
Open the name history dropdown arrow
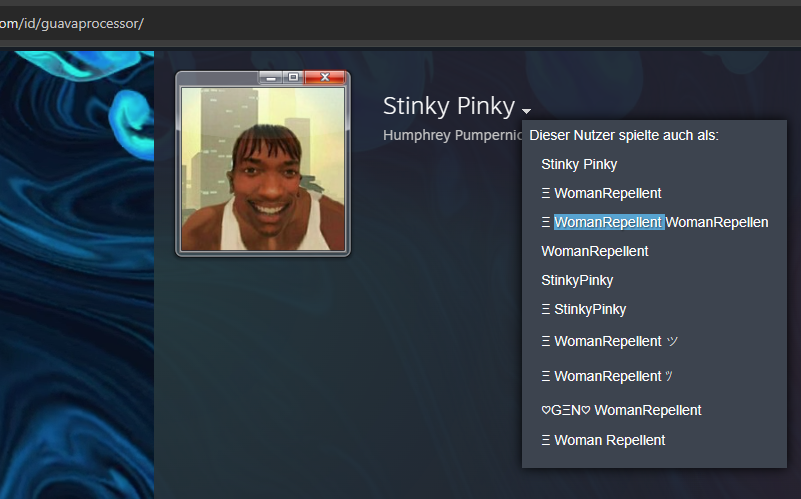pos(526,110)
